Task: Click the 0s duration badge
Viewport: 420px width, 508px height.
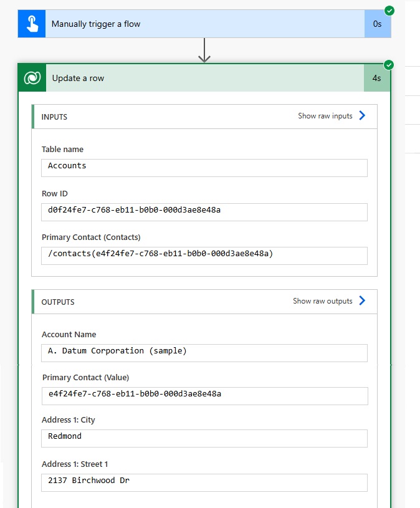Action: click(x=378, y=24)
